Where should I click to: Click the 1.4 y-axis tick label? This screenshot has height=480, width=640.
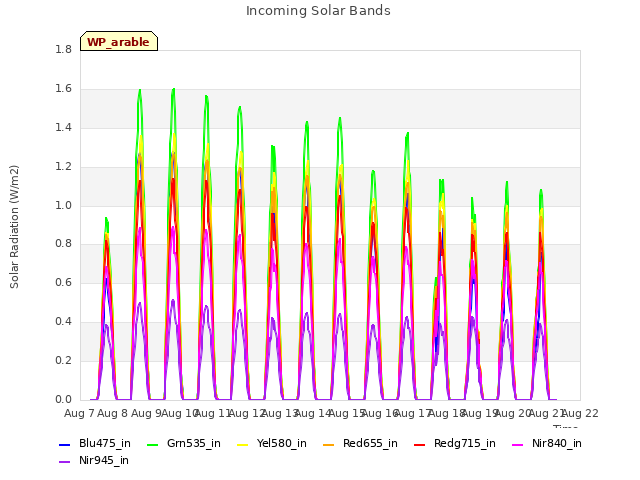[63, 127]
